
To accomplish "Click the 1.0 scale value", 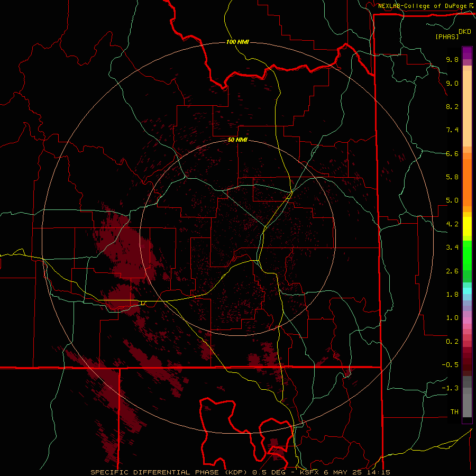I will point(452,318).
